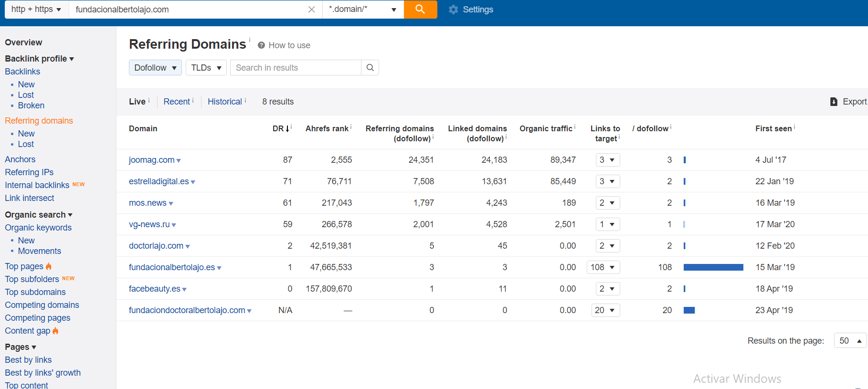The image size is (868, 389).
Task: Open Best by links in the sidebar
Action: [x=28, y=360]
